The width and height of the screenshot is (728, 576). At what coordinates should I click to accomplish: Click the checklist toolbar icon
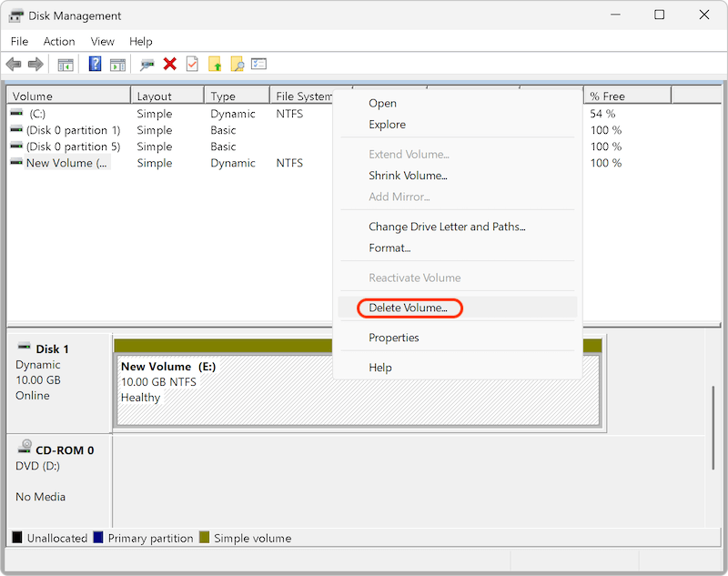(259, 64)
